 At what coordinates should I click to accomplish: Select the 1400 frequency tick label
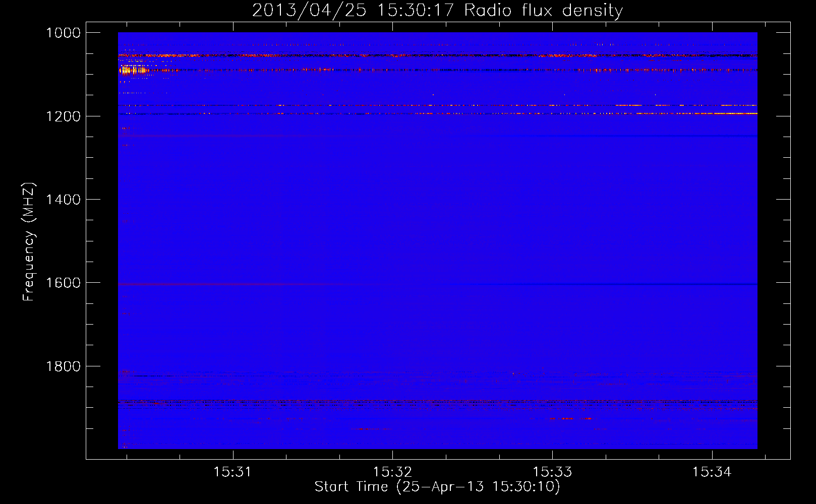pyautogui.click(x=63, y=200)
